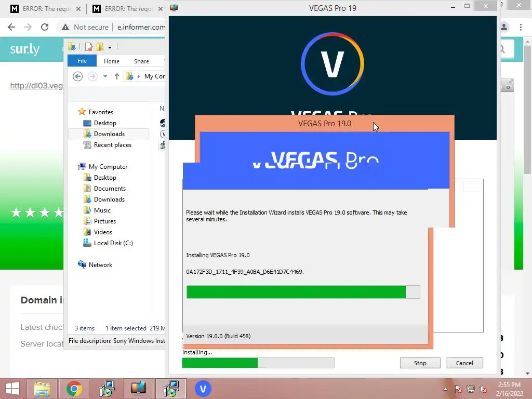The width and height of the screenshot is (532, 399).
Task: Switch to the Home ribbon tab
Action: coord(112,61)
